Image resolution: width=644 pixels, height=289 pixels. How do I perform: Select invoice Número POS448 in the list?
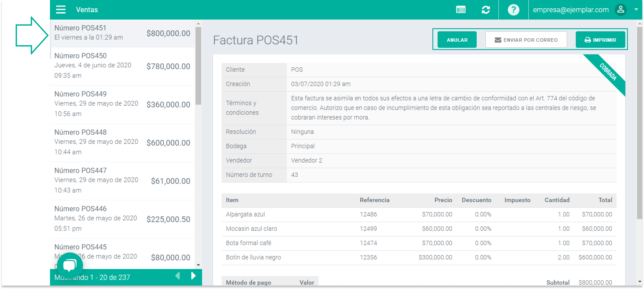pos(122,143)
